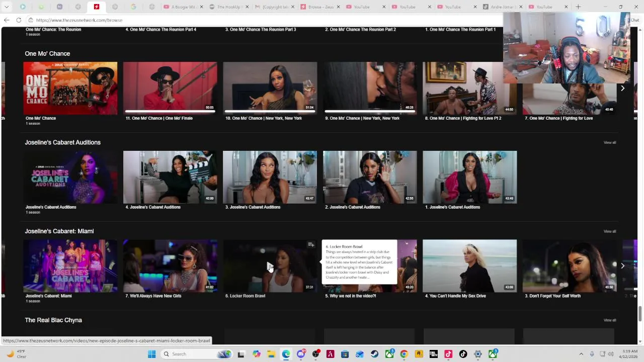This screenshot has height=362, width=644.
Task: Open Microsoft Store from taskbar
Action: click(x=345, y=354)
